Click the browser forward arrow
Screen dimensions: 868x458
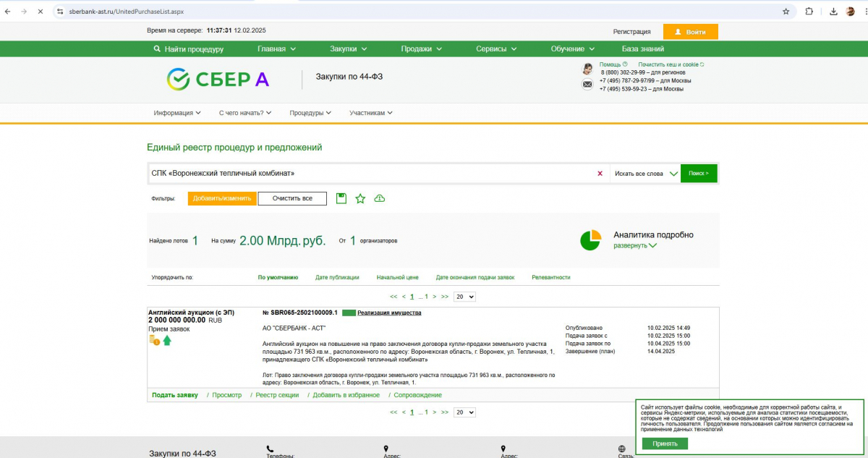pos(24,12)
